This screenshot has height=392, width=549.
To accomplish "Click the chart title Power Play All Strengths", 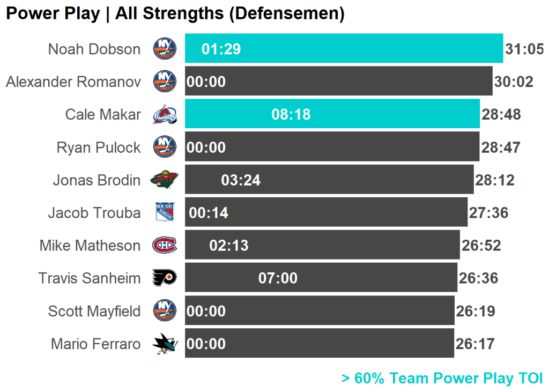I will [175, 13].
